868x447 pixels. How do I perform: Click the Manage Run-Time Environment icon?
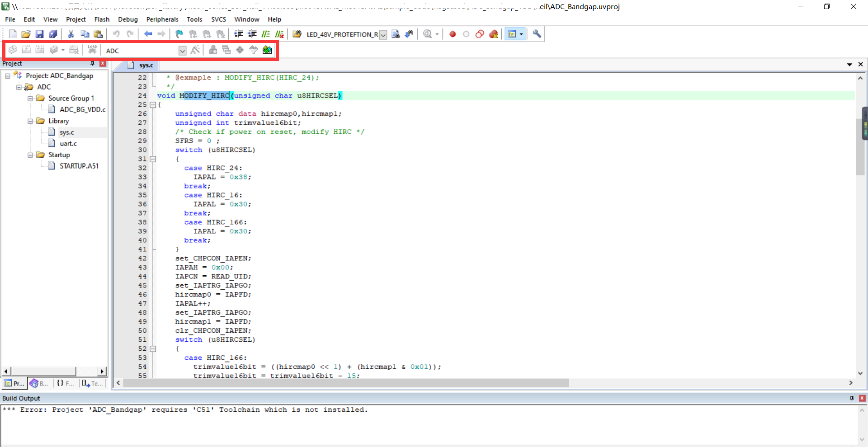point(240,50)
